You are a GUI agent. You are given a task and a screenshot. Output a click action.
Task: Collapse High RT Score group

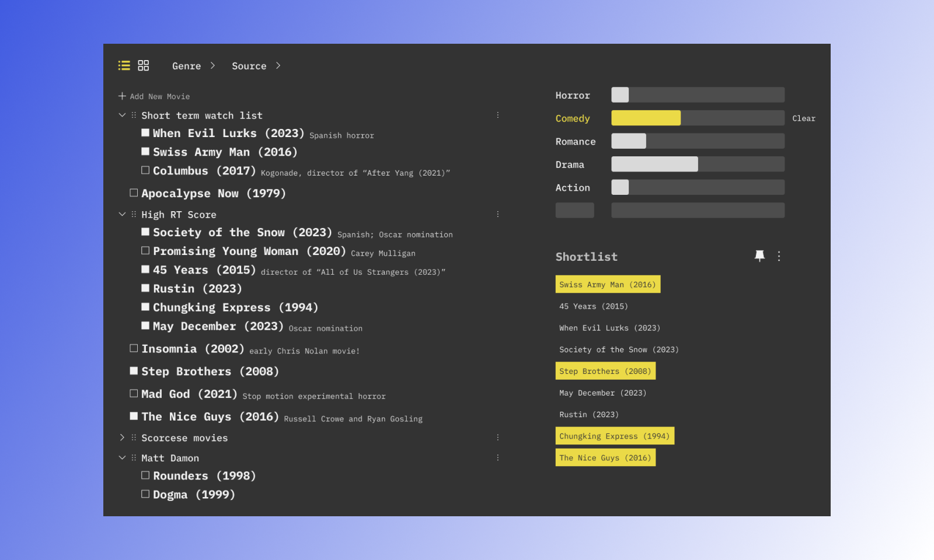[122, 214]
